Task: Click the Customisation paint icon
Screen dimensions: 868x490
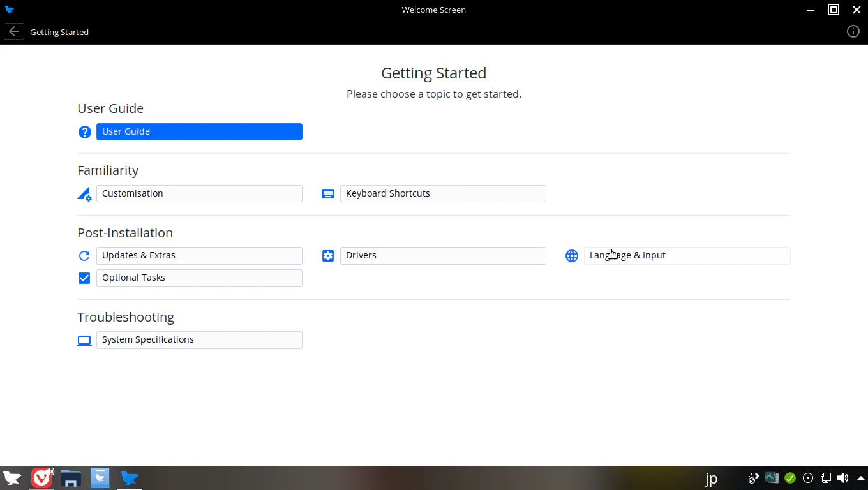Action: 84,194
